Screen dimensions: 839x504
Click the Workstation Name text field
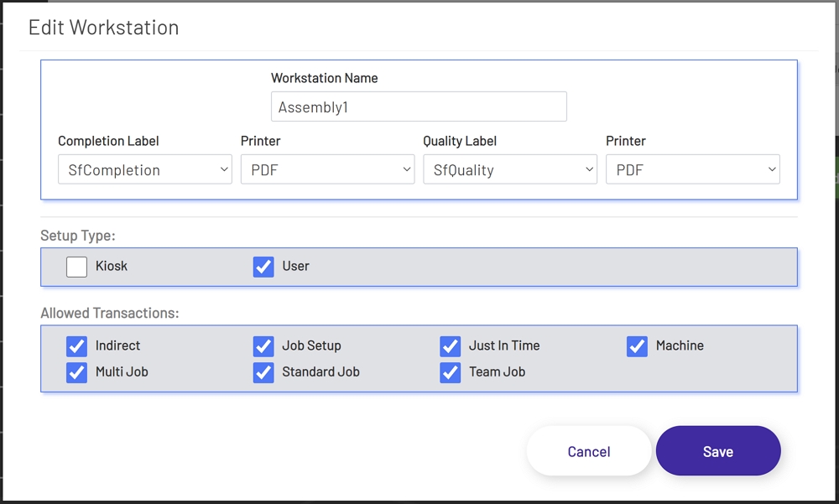419,107
